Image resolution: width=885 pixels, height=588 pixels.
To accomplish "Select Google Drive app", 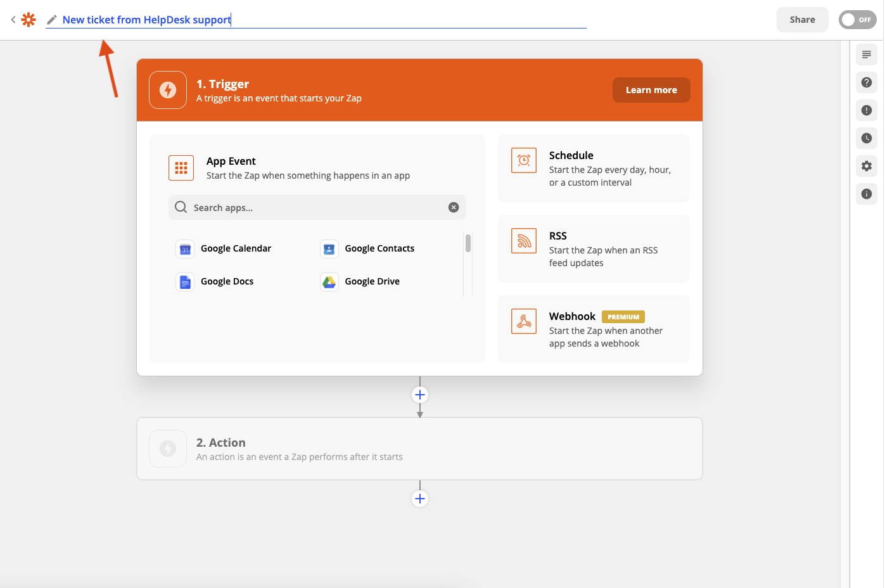I will click(360, 281).
